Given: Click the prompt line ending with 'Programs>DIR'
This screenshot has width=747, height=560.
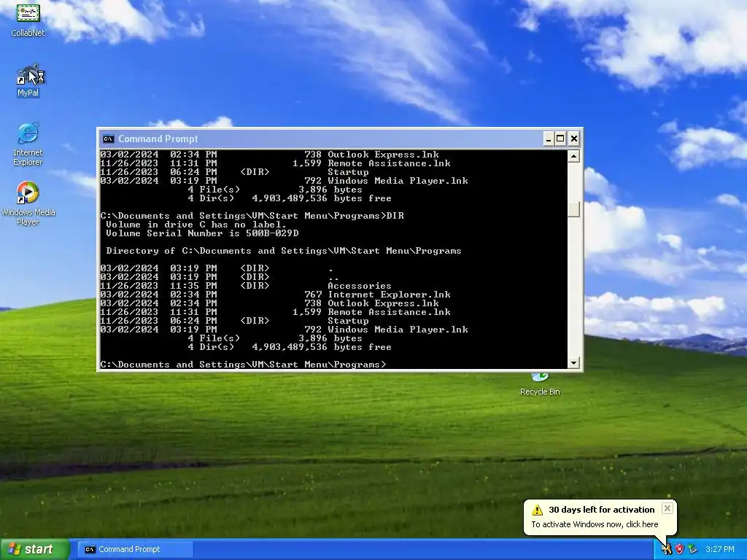Looking at the screenshot, I should coord(252,216).
